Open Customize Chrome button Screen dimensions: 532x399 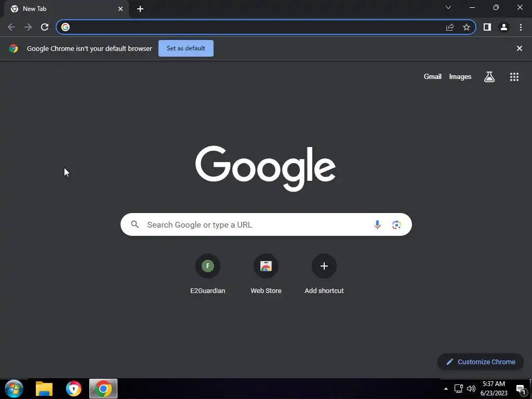pos(481,362)
